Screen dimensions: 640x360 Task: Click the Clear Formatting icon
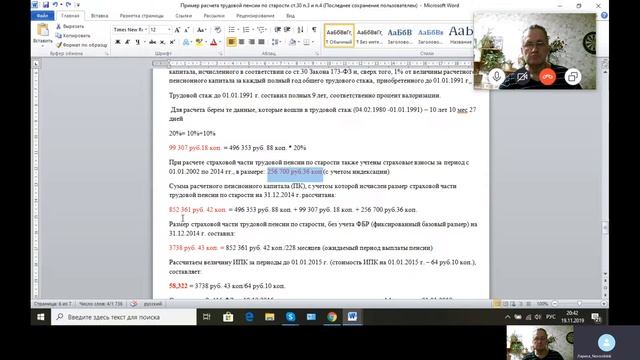coord(218,30)
